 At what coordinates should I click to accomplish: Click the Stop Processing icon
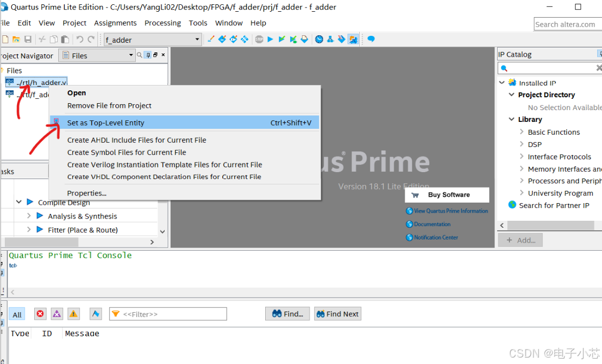259,39
